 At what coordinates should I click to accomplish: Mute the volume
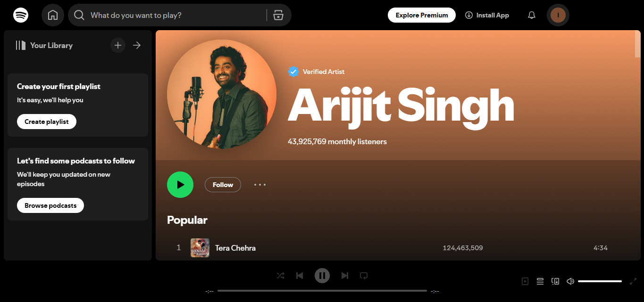(570, 281)
